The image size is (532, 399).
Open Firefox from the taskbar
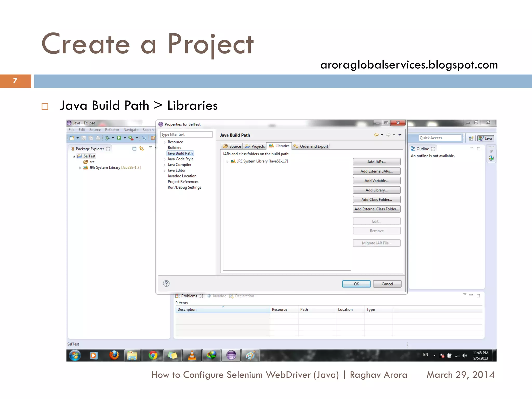(114, 355)
